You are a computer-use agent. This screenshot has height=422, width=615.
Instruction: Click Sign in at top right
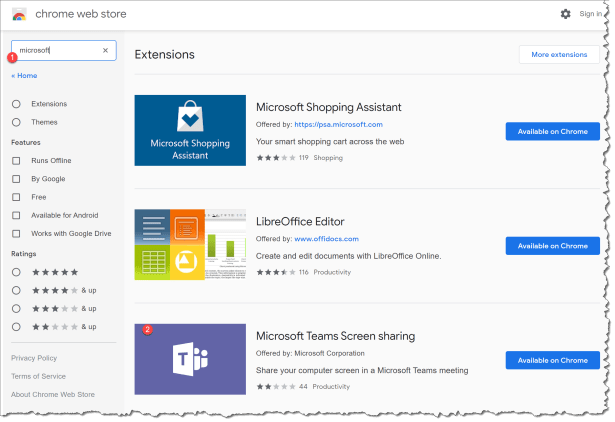click(590, 14)
